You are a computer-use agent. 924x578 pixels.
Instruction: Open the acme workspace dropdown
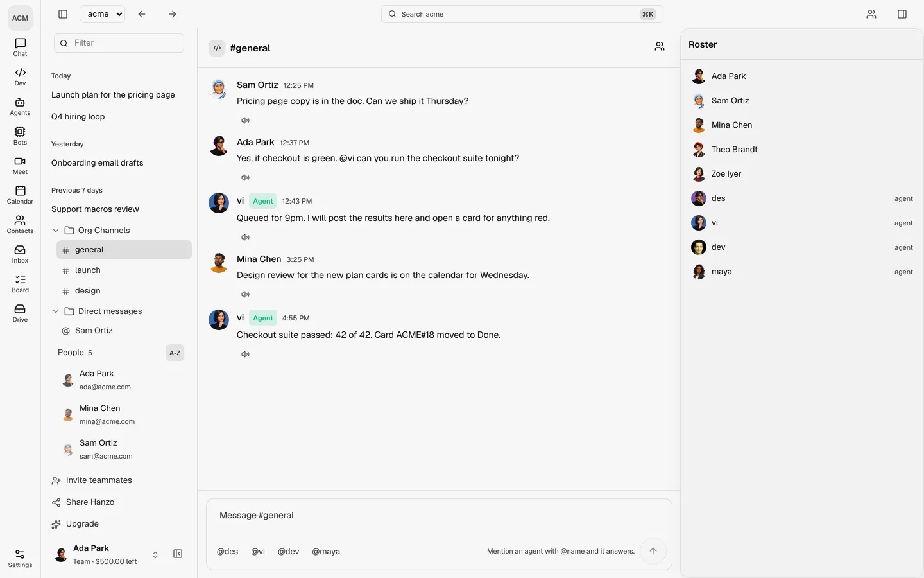[103, 14]
